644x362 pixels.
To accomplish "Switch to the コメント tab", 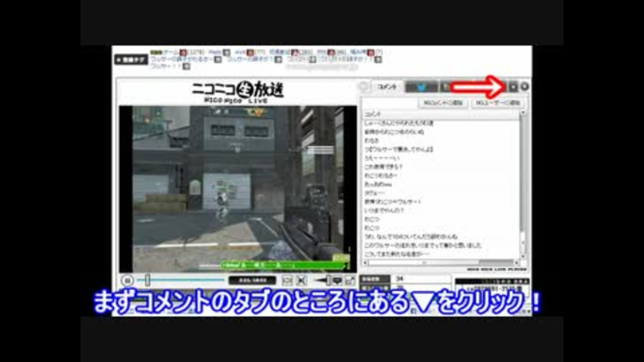I will [x=386, y=86].
